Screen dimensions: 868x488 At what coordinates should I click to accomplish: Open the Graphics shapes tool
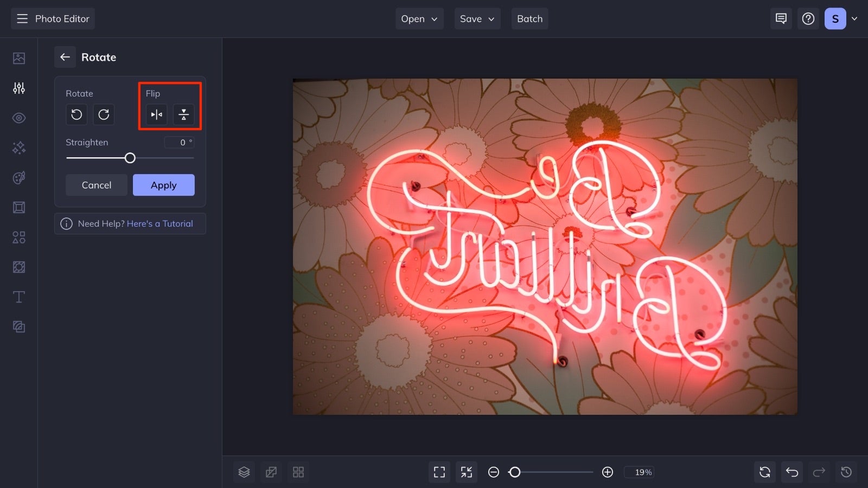[x=18, y=237]
